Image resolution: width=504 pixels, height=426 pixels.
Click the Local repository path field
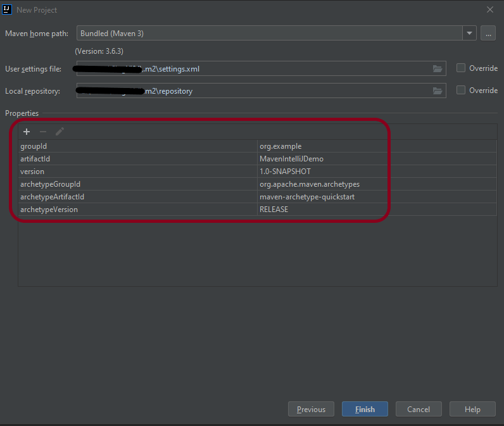pos(253,91)
